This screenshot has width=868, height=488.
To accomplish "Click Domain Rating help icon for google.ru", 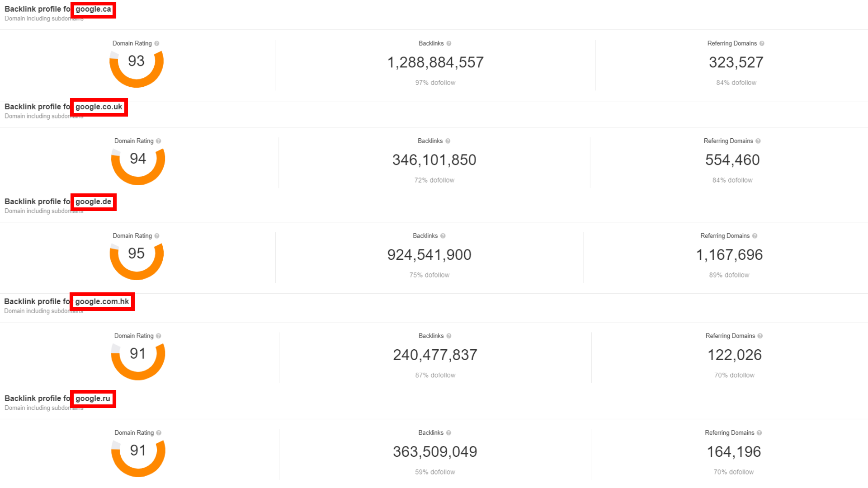I will (x=159, y=433).
